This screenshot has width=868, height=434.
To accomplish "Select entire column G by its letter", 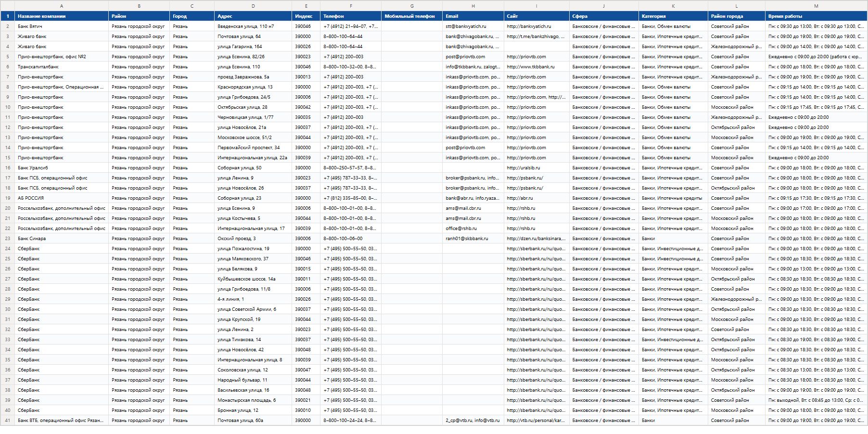I will [x=412, y=6].
